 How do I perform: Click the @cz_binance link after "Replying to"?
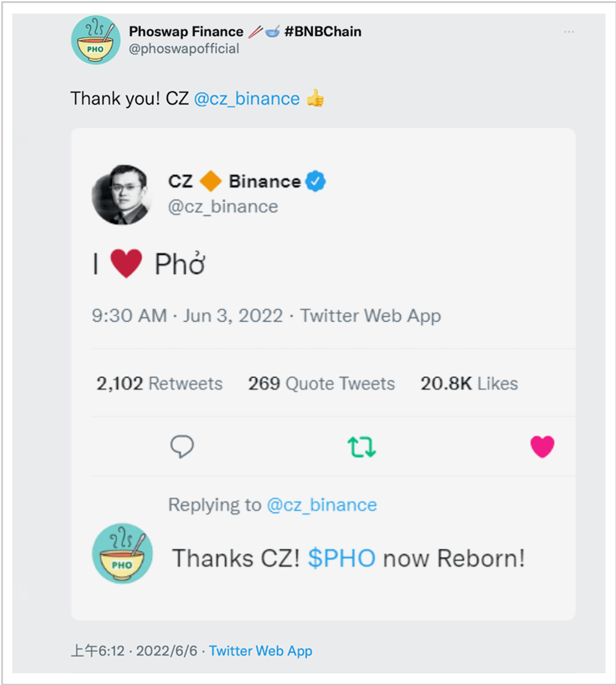click(x=322, y=505)
